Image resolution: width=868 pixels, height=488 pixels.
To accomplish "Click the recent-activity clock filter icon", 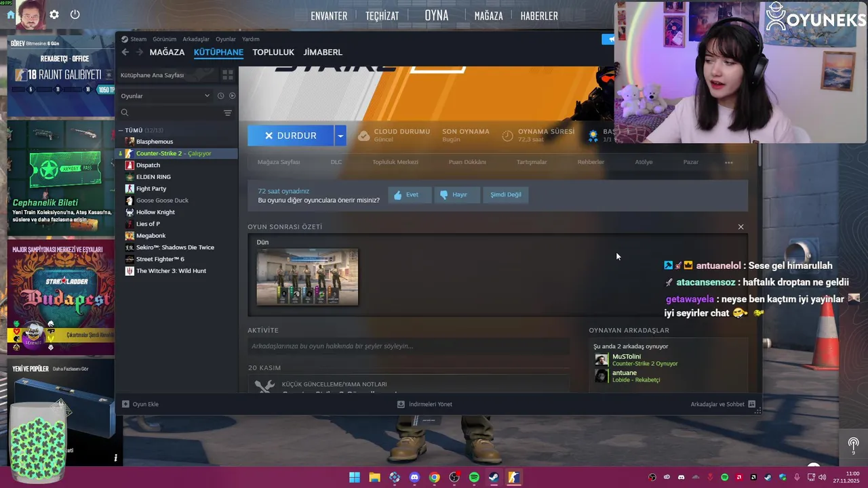I will [x=220, y=96].
